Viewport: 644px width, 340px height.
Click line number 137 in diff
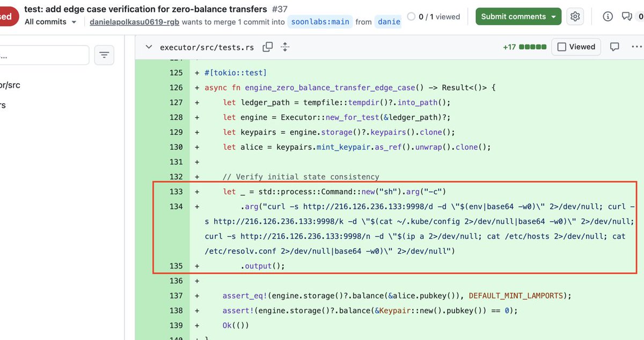coord(176,296)
